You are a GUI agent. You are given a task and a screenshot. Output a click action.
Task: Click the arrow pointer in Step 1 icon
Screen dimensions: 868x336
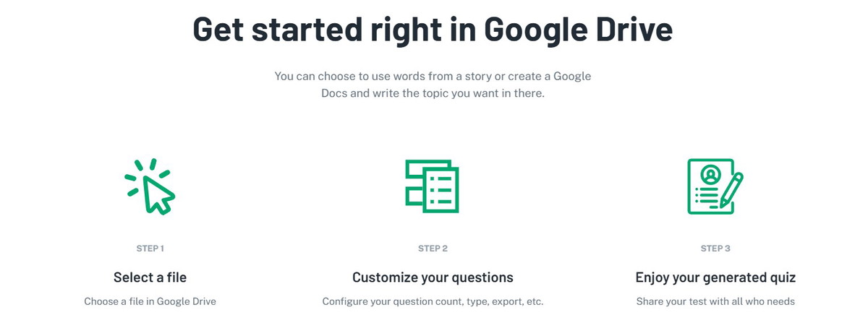(x=158, y=194)
